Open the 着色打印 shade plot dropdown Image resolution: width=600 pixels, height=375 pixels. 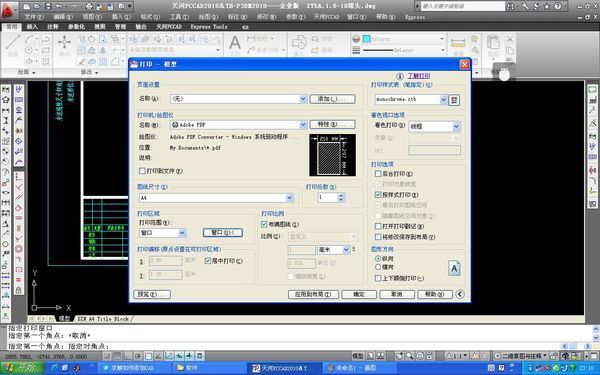(x=456, y=126)
